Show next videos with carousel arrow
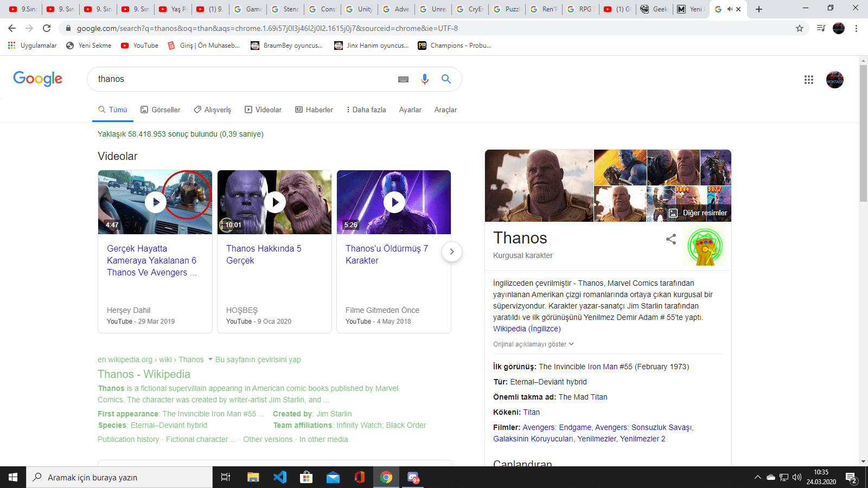Screen dimensions: 868x488 [x=451, y=252]
